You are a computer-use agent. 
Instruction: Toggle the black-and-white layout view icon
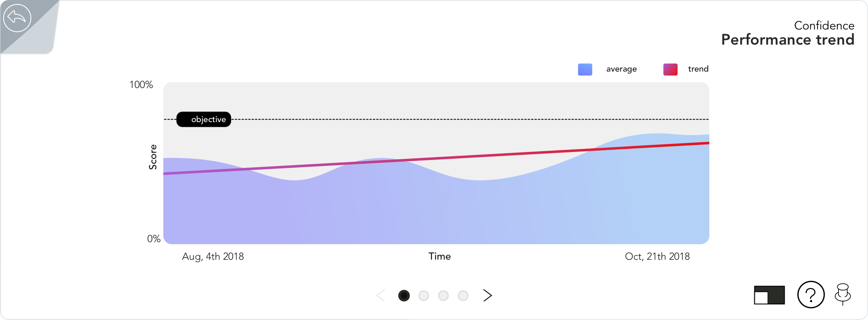769,295
